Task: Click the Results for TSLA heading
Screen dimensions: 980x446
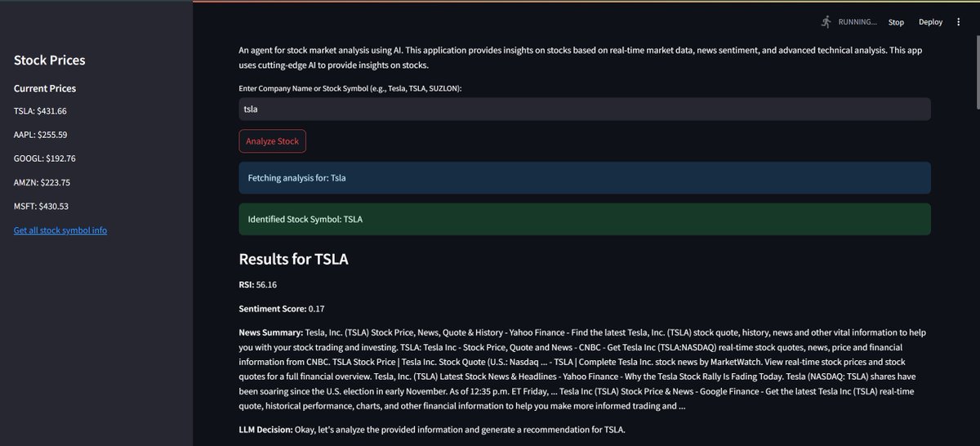Action: pyautogui.click(x=294, y=259)
